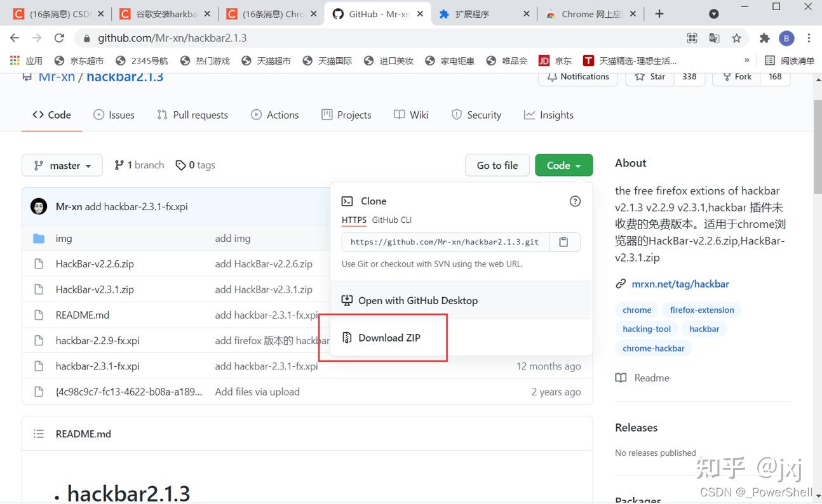Collapse the green Code dropdown
The height and width of the screenshot is (504, 822).
pyautogui.click(x=564, y=166)
